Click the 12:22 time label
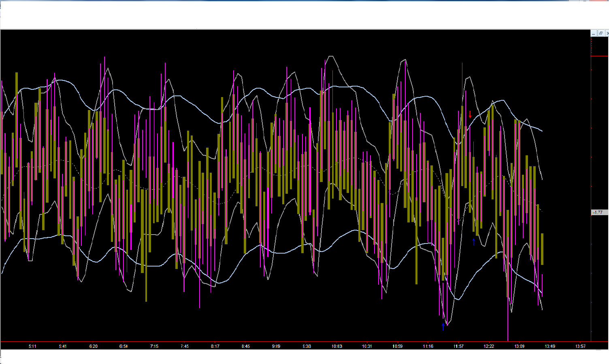609x364 pixels. click(489, 346)
